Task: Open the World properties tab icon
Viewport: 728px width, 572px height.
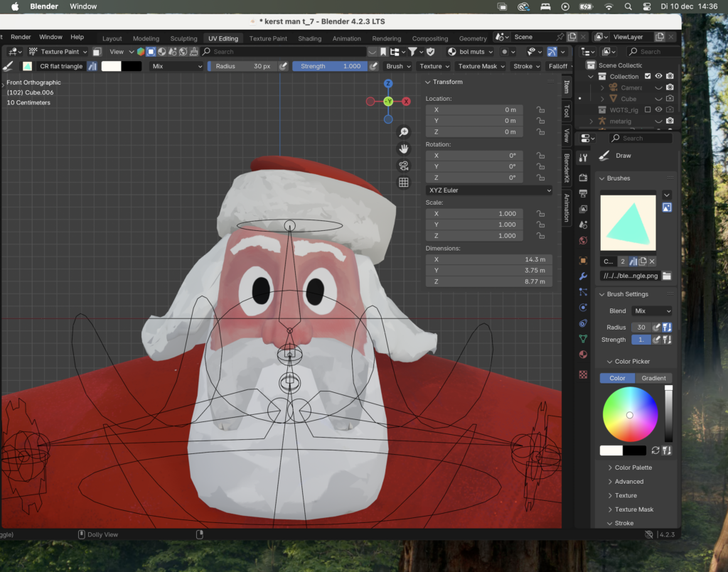Action: click(x=583, y=241)
